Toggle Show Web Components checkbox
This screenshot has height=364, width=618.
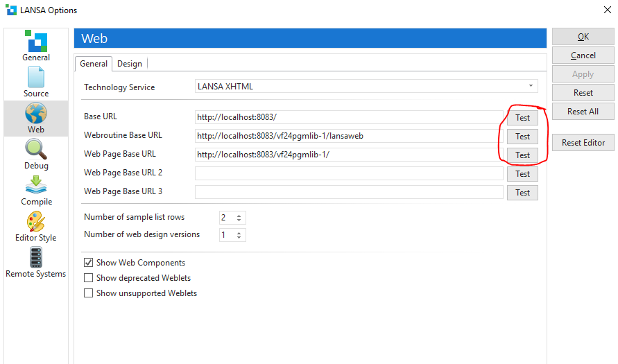tap(88, 262)
